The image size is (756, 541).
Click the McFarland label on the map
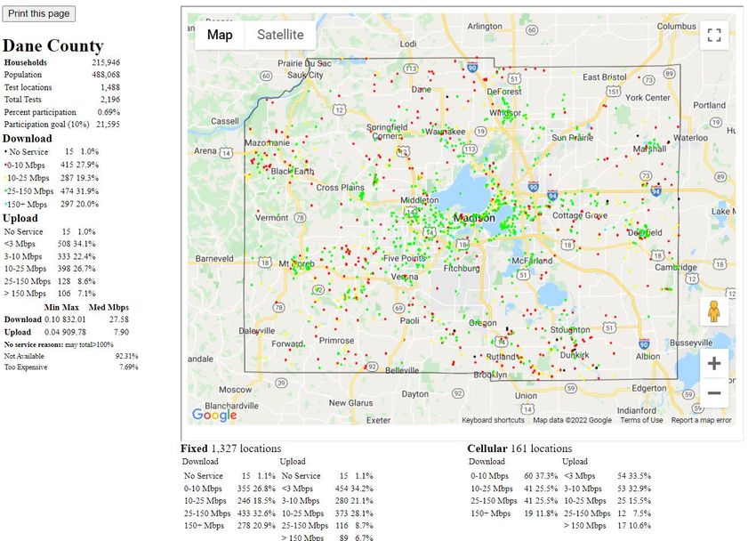pyautogui.click(x=532, y=261)
